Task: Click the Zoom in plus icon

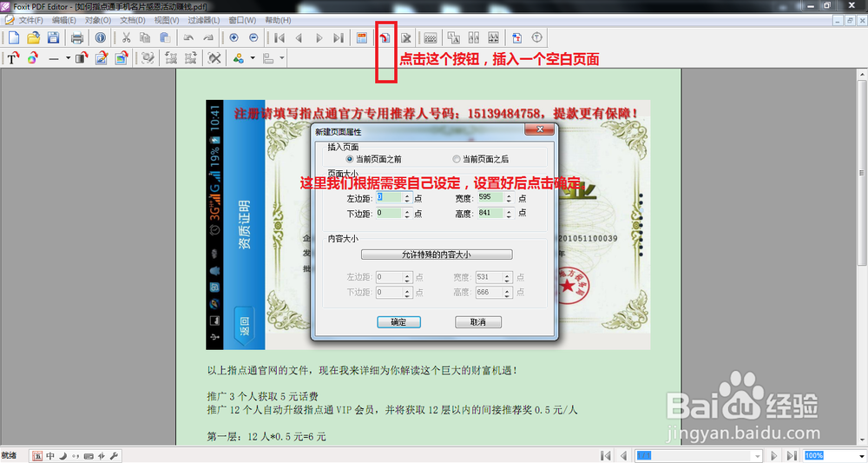Action: pos(233,37)
